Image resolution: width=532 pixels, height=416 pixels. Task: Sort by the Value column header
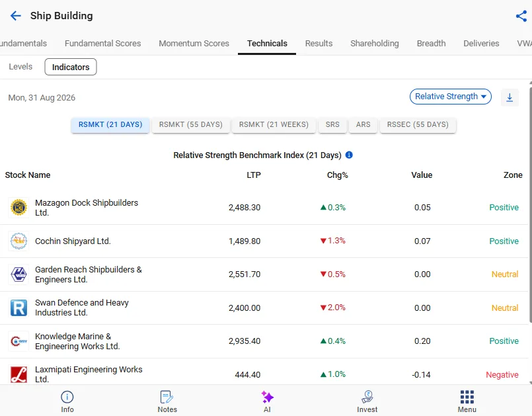click(x=422, y=175)
